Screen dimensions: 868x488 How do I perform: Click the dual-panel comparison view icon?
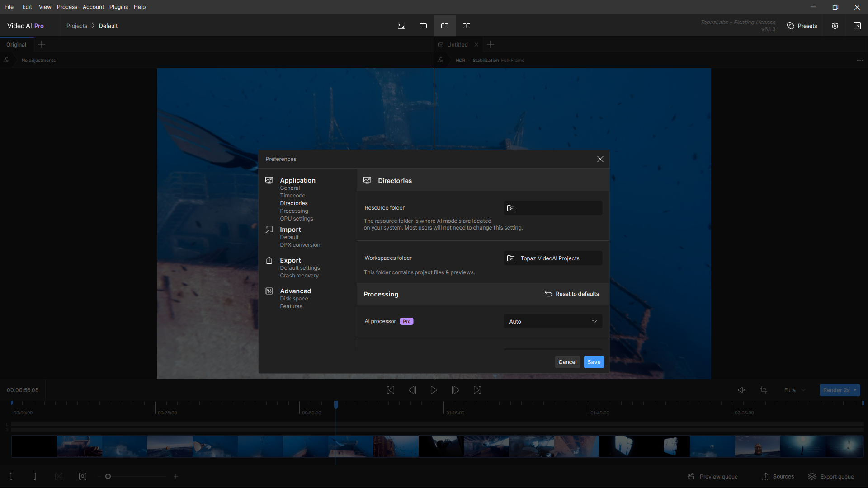click(467, 26)
